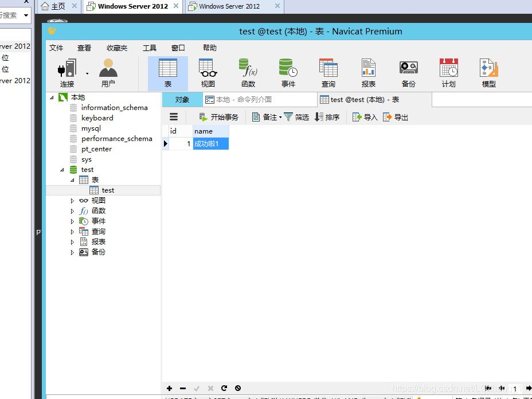Image resolution: width=532 pixels, height=399 pixels.
Task: Select the id cell with value 1
Action: 181,143
